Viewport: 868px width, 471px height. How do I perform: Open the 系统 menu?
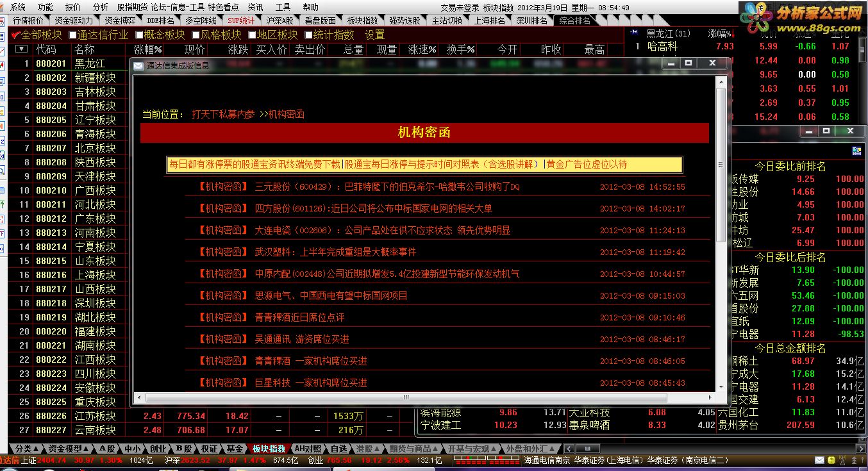coord(18,7)
